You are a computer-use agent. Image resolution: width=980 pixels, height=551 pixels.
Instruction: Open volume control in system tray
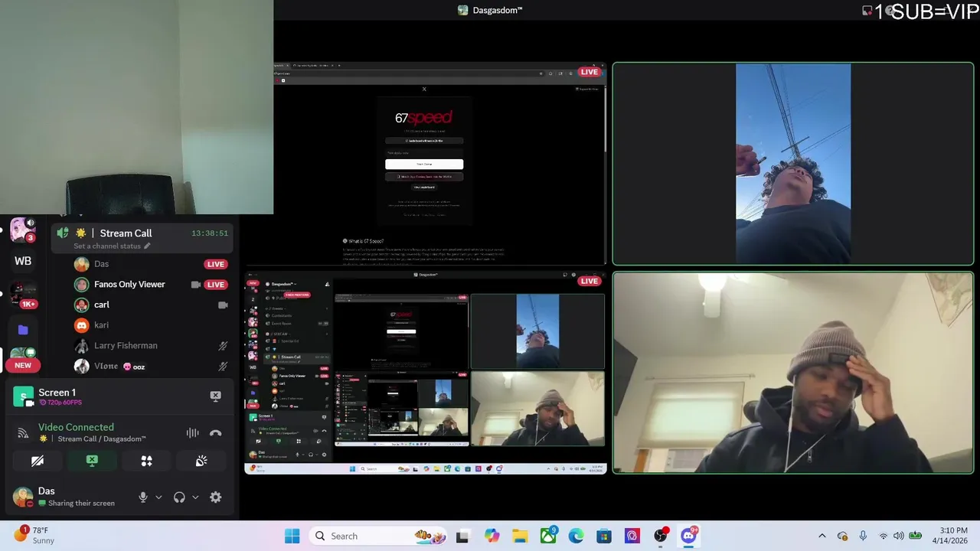click(899, 536)
